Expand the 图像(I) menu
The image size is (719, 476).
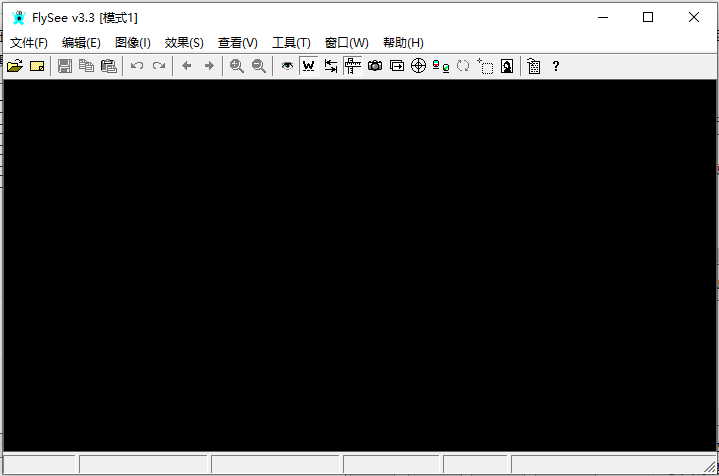click(x=133, y=42)
